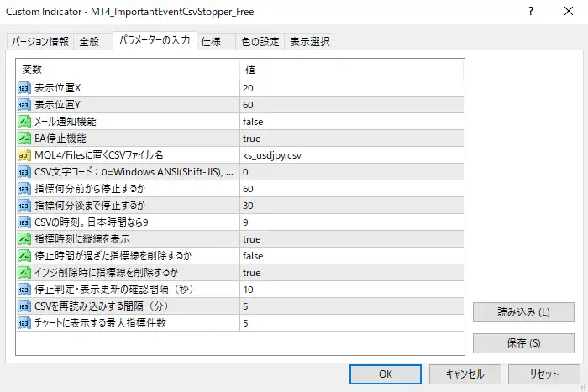588x392 pixels.
Task: Click the value 60 for 表示位置Y
Action: (248, 105)
